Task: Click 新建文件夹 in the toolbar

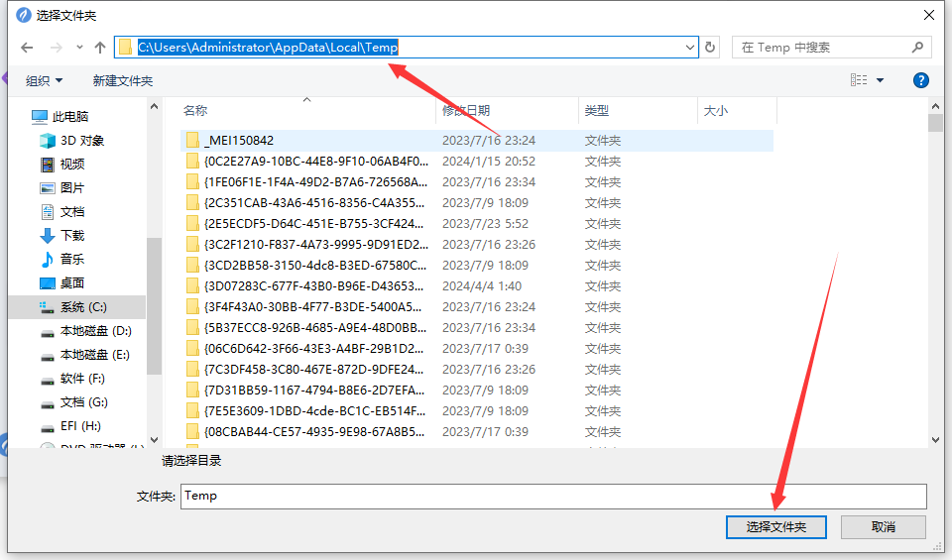Action: click(x=123, y=80)
